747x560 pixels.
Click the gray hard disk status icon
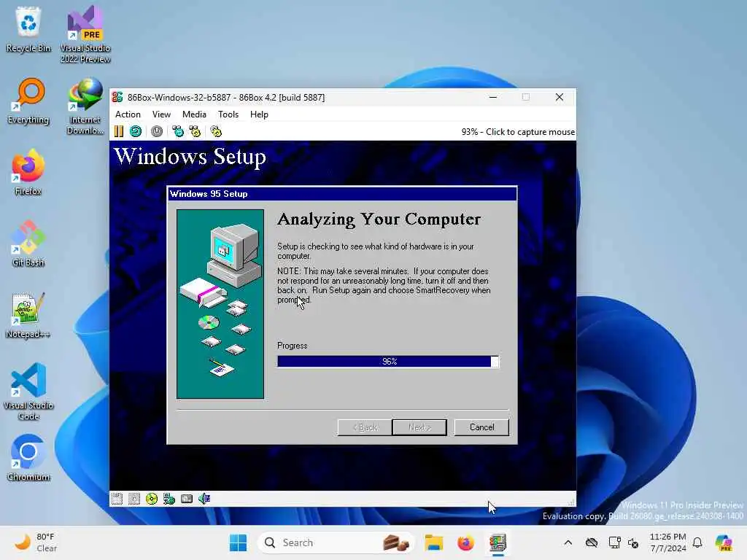[187, 499]
